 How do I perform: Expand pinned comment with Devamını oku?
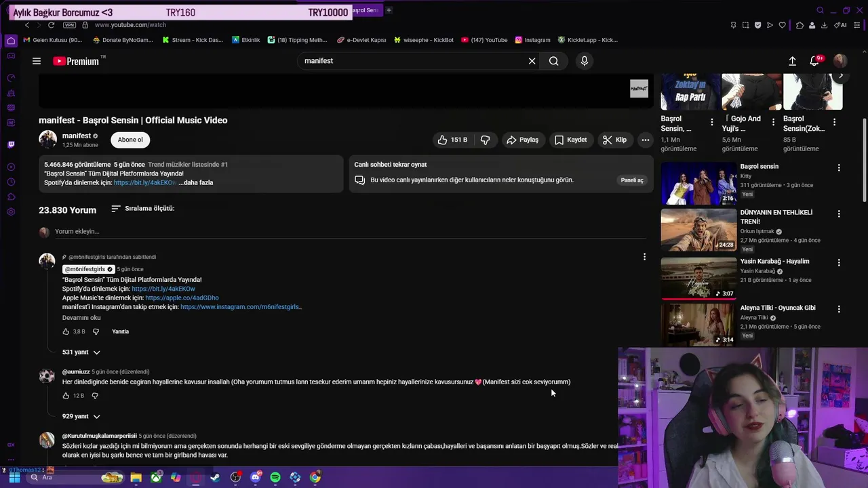point(81,318)
